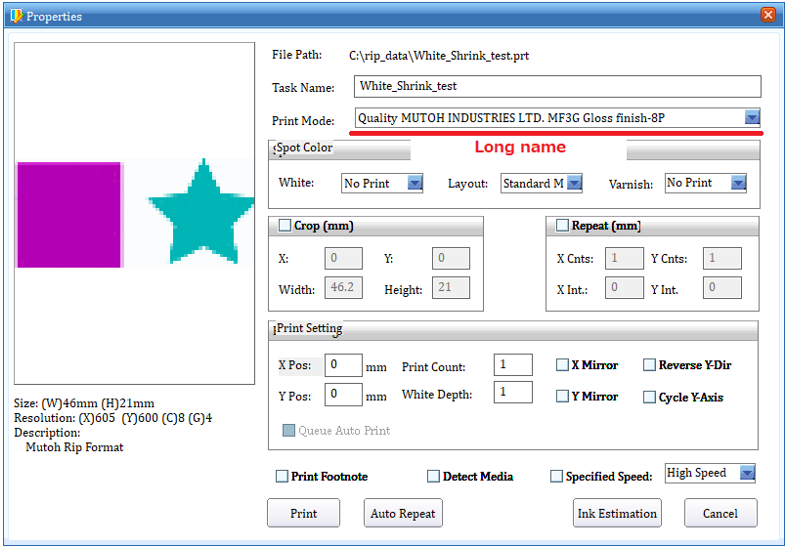787x549 pixels.
Task: Open the Layout dropdown
Action: click(573, 183)
